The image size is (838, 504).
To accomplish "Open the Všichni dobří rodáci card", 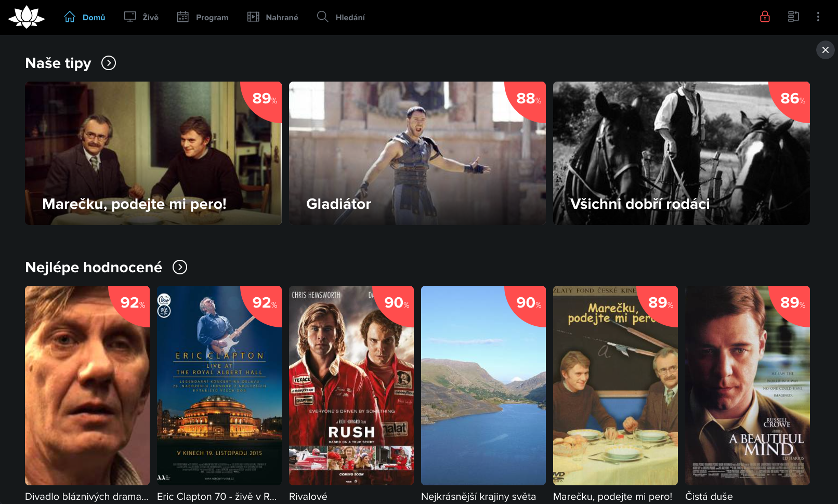I will click(x=682, y=153).
